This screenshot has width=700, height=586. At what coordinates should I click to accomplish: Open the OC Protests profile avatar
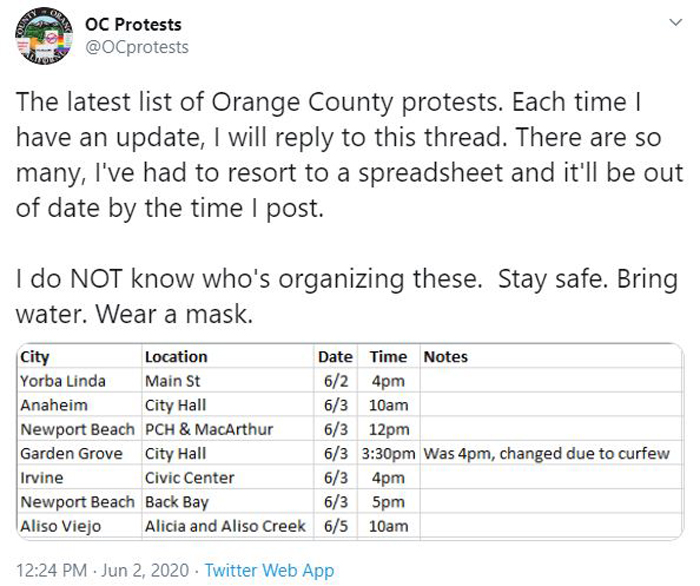point(43,36)
